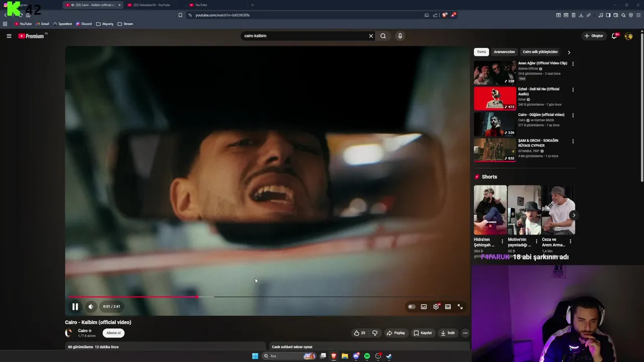Image resolution: width=644 pixels, height=362 pixels.
Task: Open options menu for Anan Ağlar video
Action: [x=573, y=64]
